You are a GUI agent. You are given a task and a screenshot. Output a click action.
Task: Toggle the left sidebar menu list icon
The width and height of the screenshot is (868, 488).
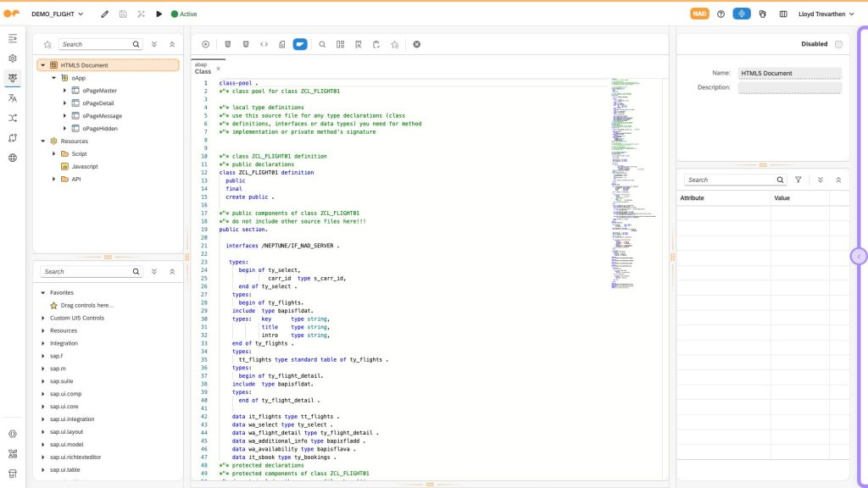click(x=13, y=38)
